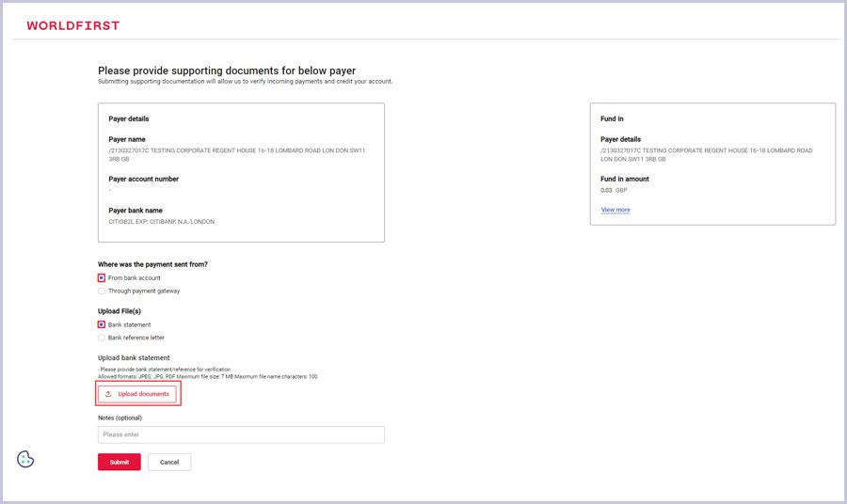Click the Fund in card title
Image resolution: width=847 pixels, height=504 pixels.
[612, 119]
